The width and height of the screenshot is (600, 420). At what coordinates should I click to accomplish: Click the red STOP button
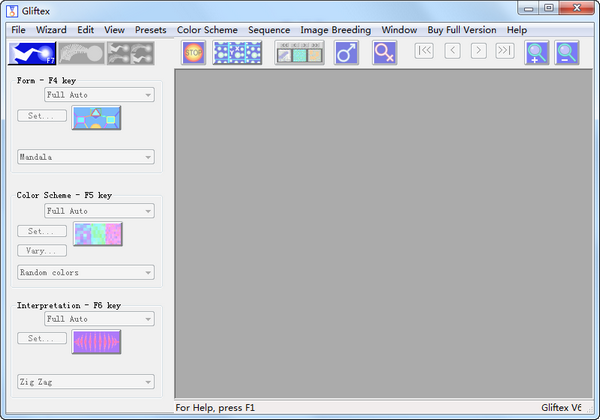[x=193, y=53]
